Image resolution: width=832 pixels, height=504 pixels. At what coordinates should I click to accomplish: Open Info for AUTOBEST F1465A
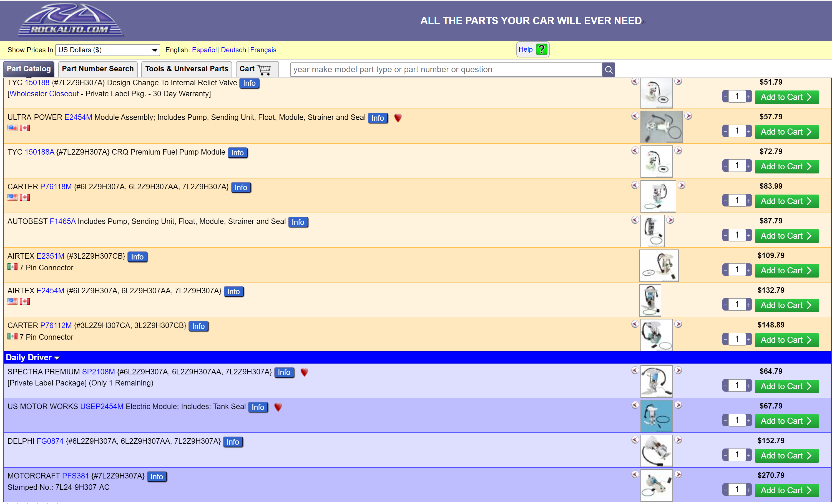(298, 222)
